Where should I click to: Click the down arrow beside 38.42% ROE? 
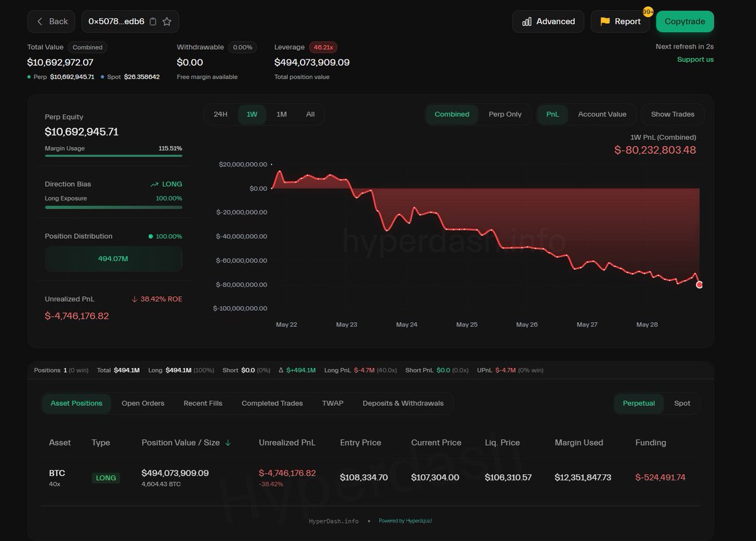tap(135, 299)
